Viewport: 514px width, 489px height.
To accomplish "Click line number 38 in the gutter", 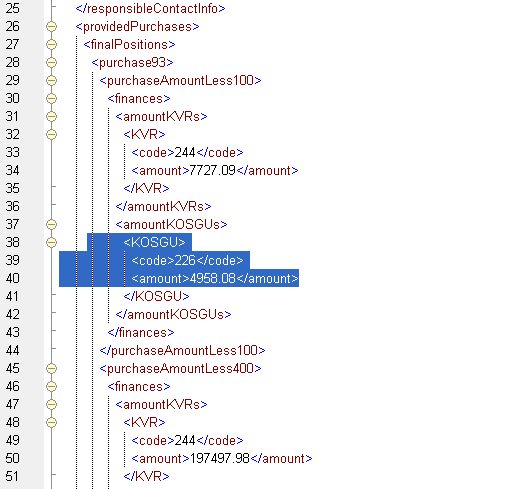I will (x=13, y=243).
